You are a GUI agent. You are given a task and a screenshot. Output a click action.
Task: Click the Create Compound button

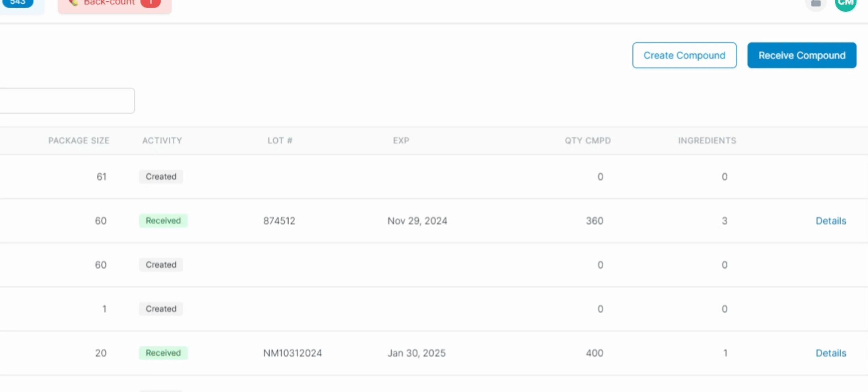tap(684, 55)
